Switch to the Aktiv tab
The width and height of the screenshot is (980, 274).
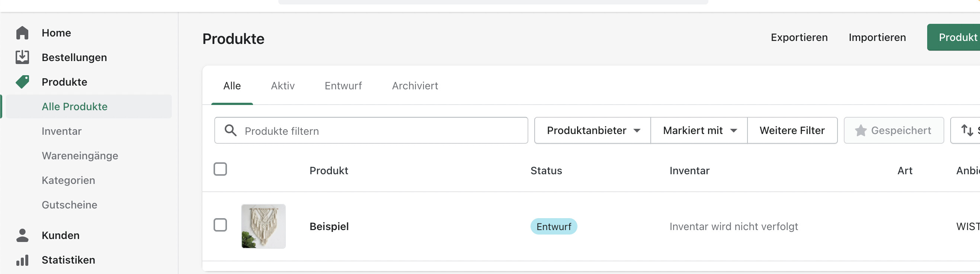click(x=283, y=86)
